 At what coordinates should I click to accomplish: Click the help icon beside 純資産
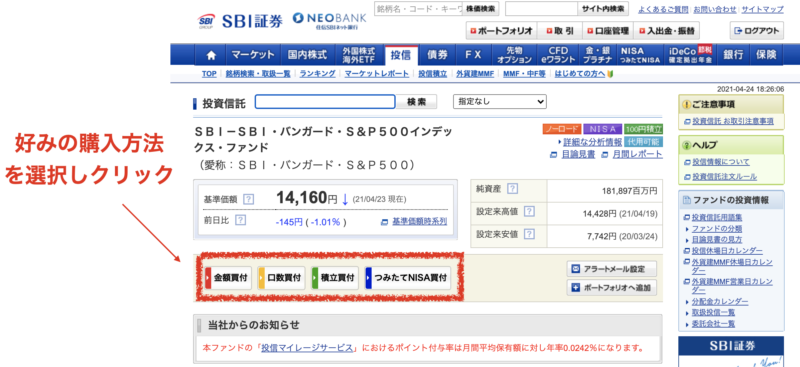point(512,189)
